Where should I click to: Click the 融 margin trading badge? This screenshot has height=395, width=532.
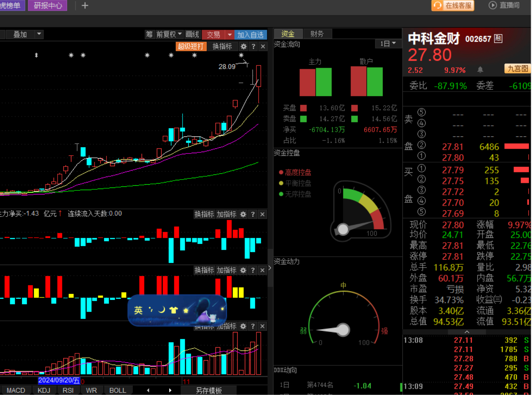click(498, 38)
